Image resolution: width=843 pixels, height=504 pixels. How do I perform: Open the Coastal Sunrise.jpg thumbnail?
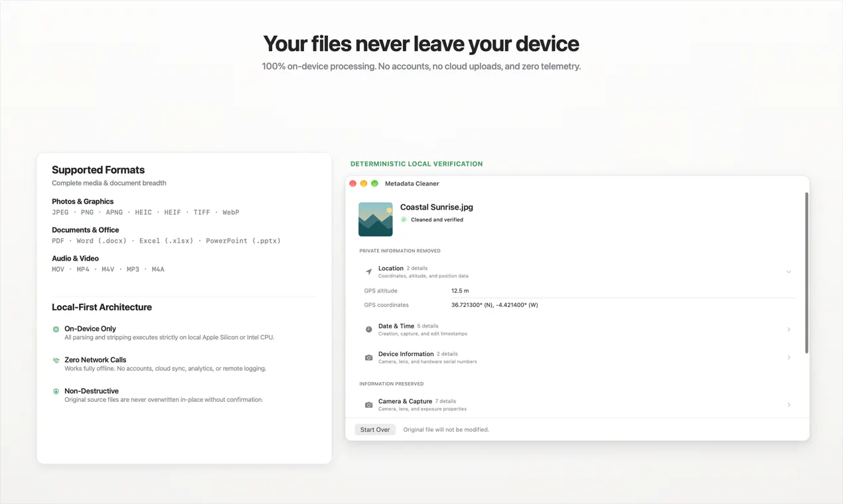(x=376, y=220)
